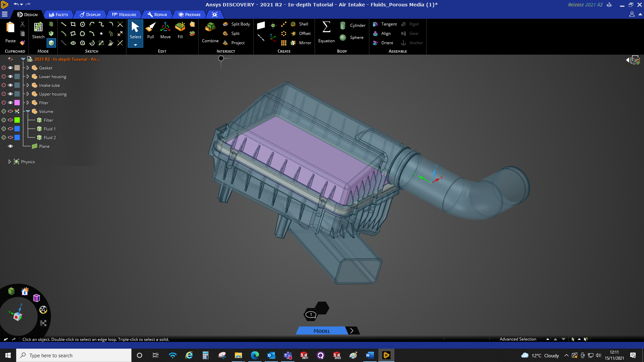Screen dimensions: 644x362
Task: Open the Measure ribbon tab
Action: [124, 14]
